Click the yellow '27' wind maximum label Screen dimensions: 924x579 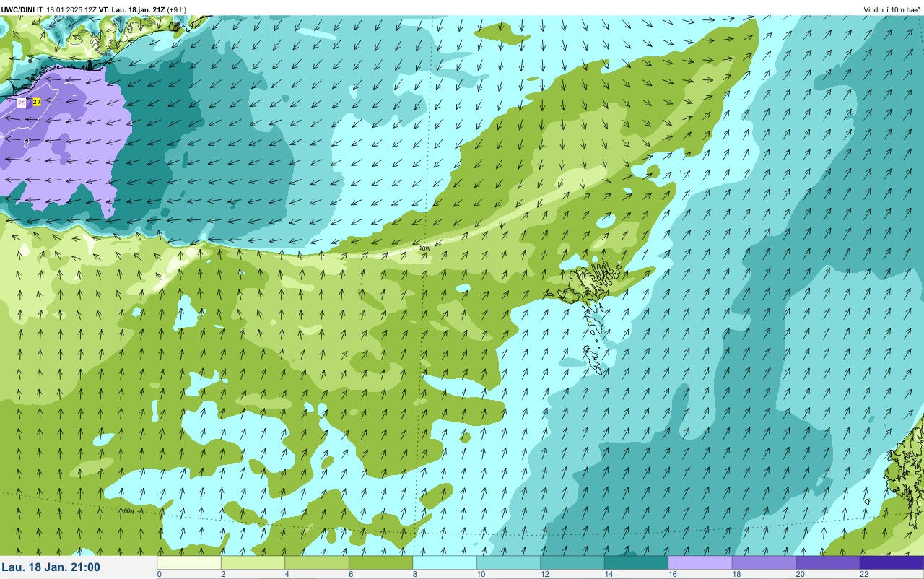(37, 102)
